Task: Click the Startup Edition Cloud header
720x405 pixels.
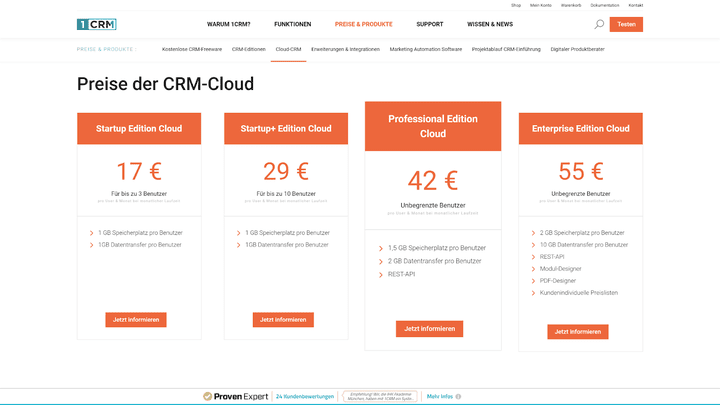Action: (139, 129)
